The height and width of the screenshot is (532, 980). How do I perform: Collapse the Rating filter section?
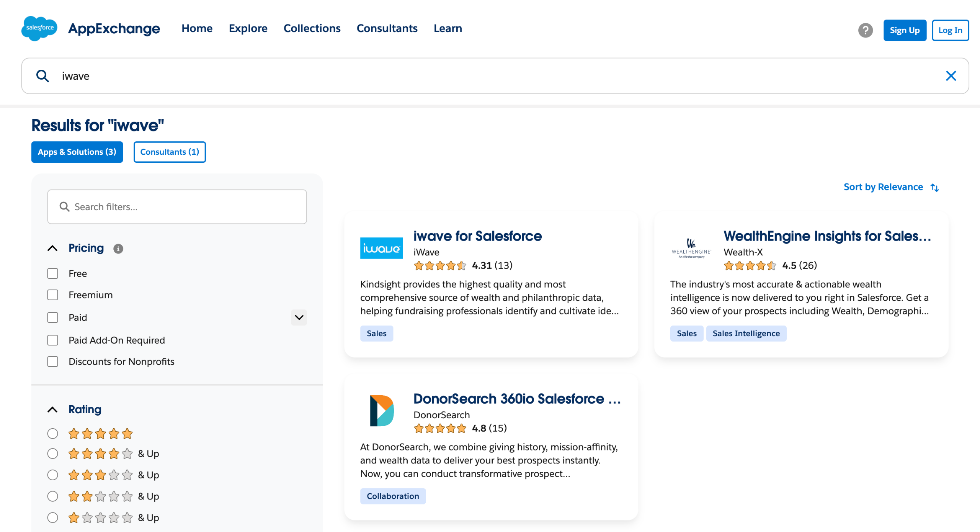[52, 409]
